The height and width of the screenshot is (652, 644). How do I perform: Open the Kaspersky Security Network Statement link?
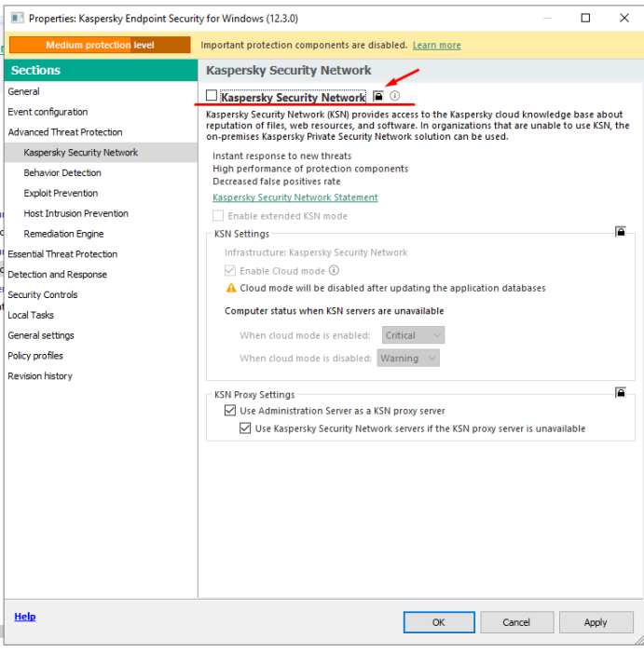tap(295, 197)
